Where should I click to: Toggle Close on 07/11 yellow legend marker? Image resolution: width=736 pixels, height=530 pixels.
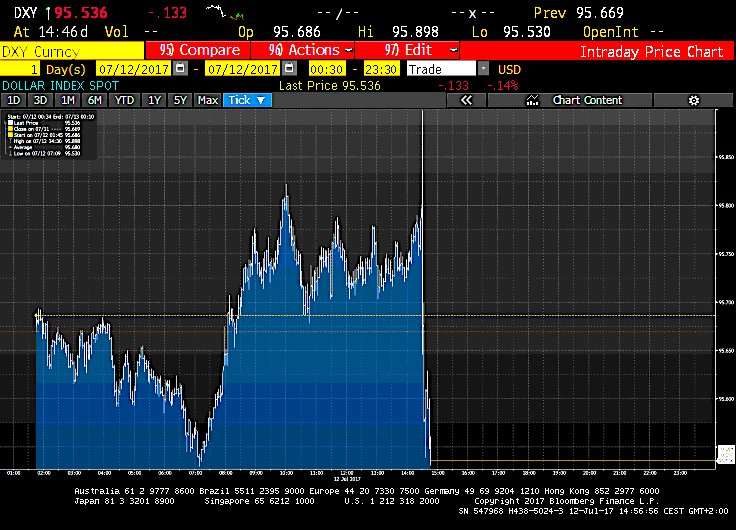[x=10, y=129]
